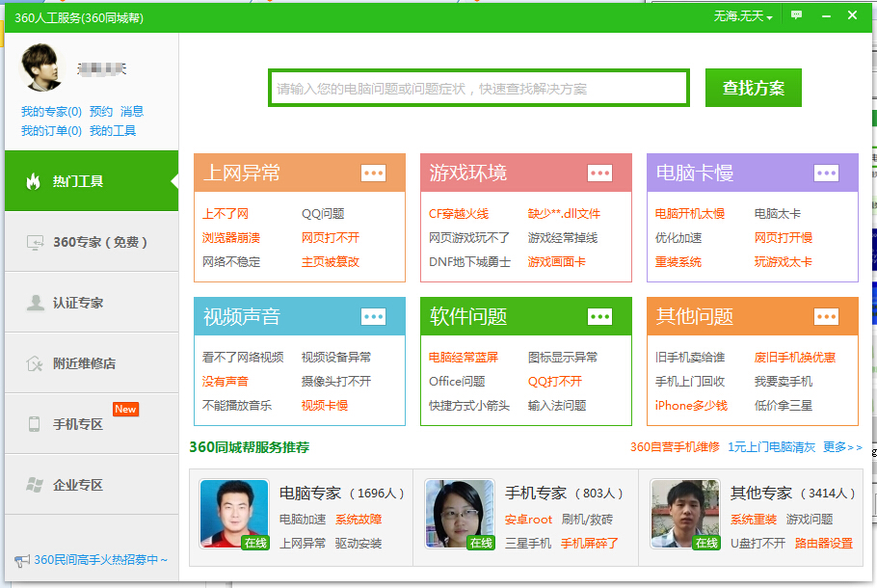This screenshot has height=588, width=877.
Task: Open 废旧手机换优惠 link
Action: (795, 358)
